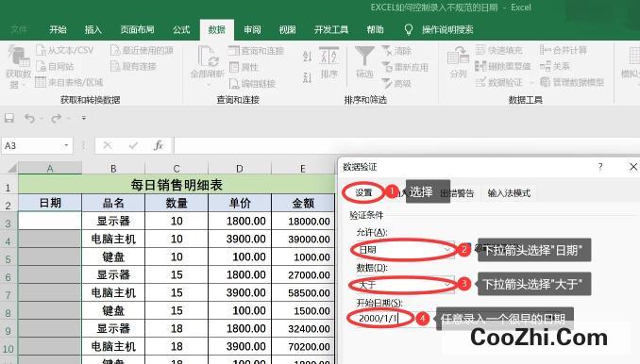
Task: Open the Undo history dropdown arrow
Action: pos(42,118)
